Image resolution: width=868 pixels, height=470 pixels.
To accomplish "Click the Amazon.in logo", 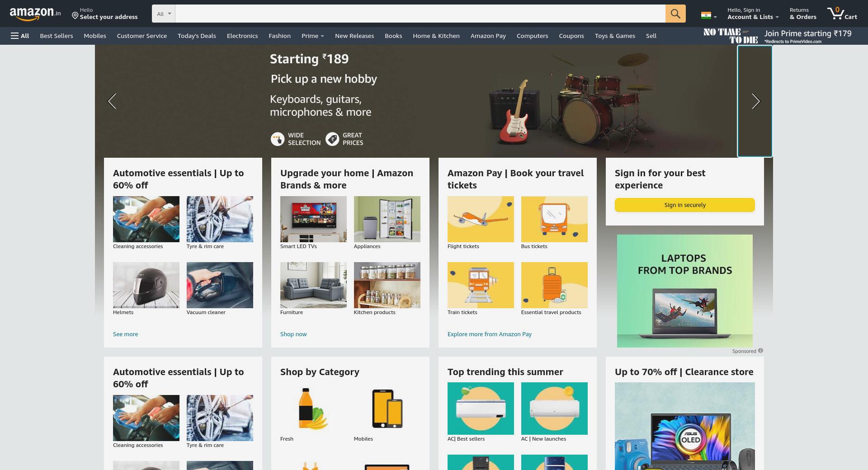I will (35, 14).
